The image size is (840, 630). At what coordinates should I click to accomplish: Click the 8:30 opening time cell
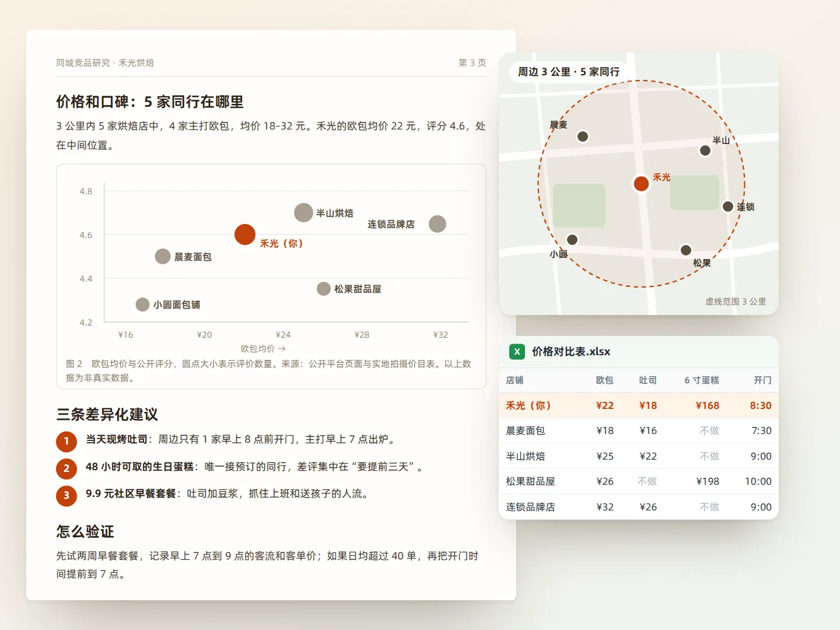point(761,405)
